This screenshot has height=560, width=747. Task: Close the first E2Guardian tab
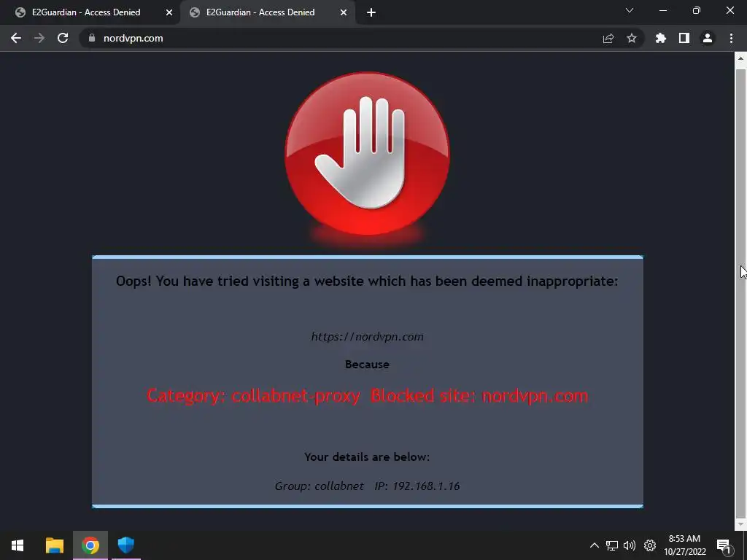point(169,12)
